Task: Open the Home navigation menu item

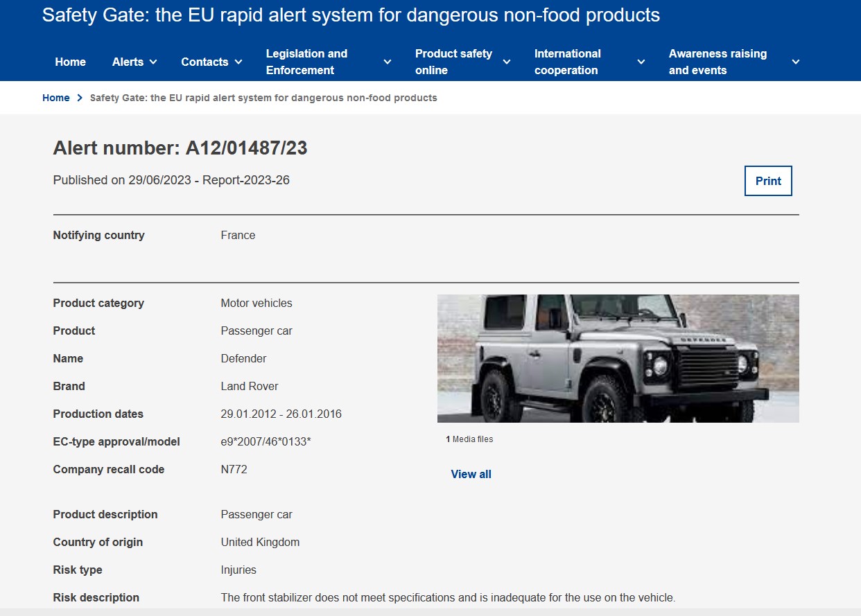Action: click(70, 62)
